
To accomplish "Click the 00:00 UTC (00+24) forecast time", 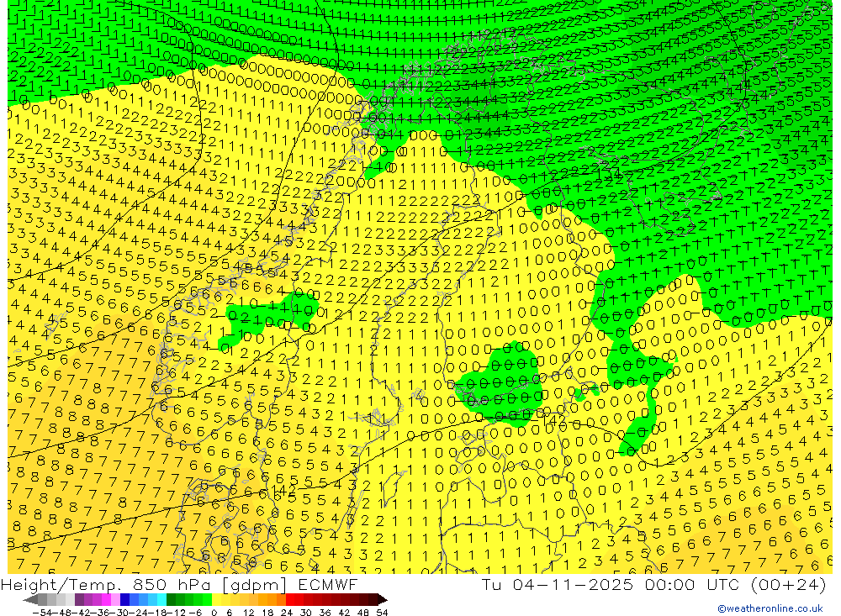I will (x=735, y=584).
